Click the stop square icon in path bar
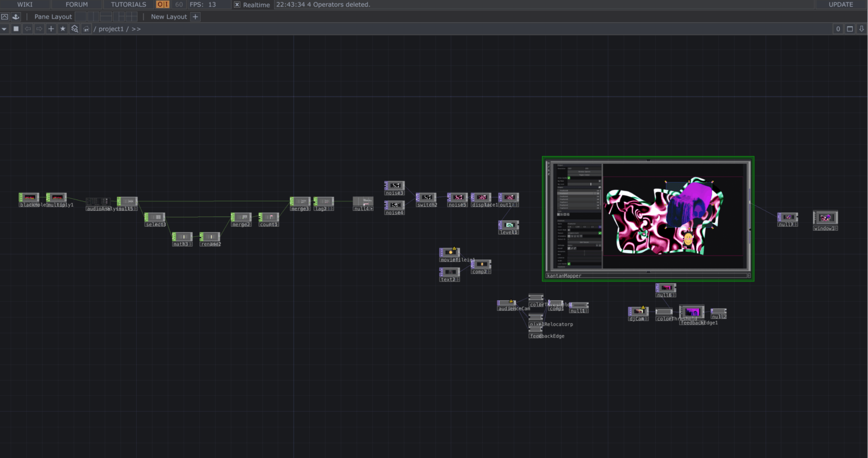 coord(16,29)
